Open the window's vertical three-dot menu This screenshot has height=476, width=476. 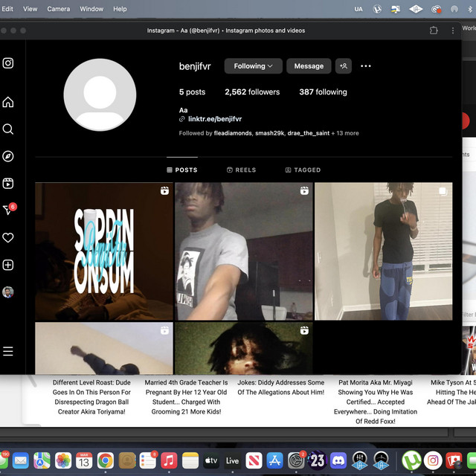point(453,30)
